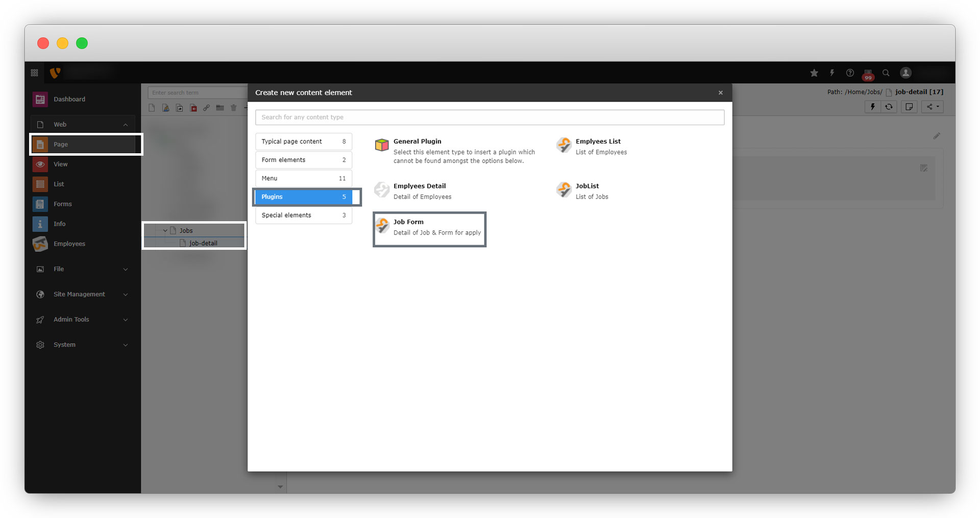Click the bookmarks star icon

tap(814, 73)
